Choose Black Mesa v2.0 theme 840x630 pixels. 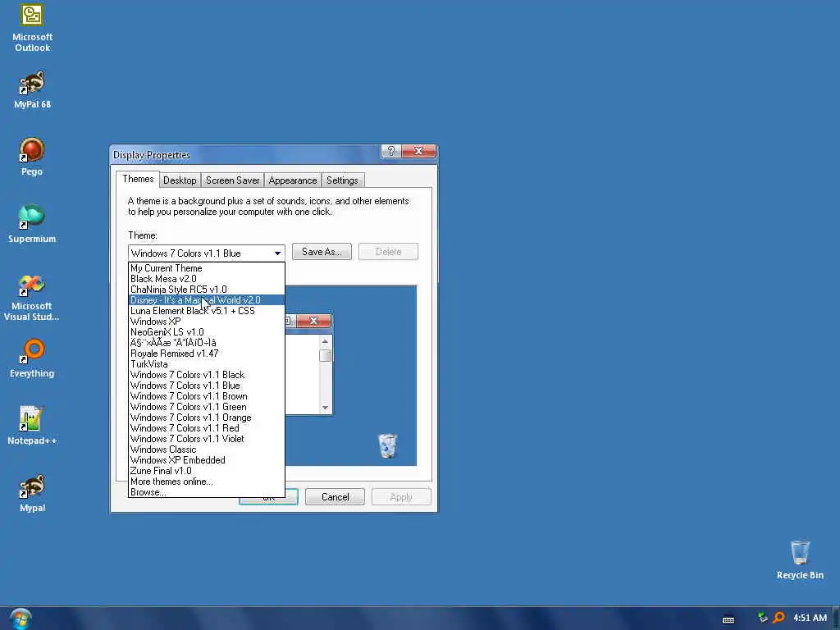pyautogui.click(x=207, y=279)
